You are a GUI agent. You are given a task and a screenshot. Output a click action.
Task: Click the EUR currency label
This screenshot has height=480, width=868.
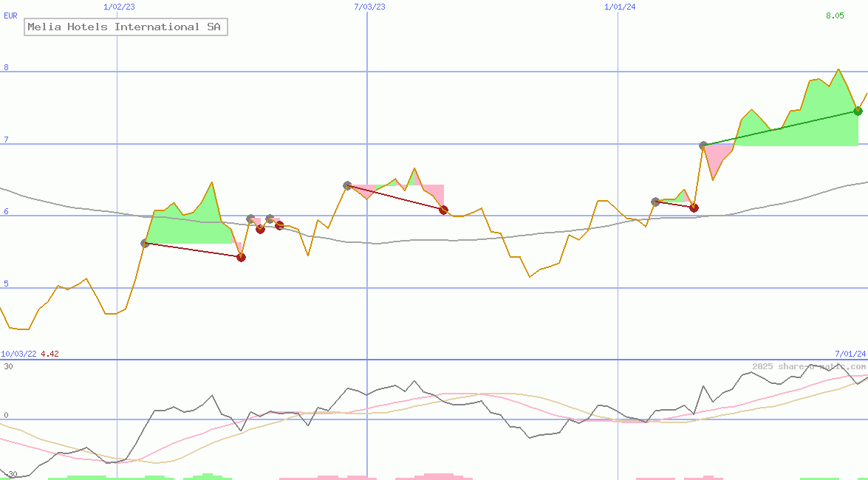(10, 16)
